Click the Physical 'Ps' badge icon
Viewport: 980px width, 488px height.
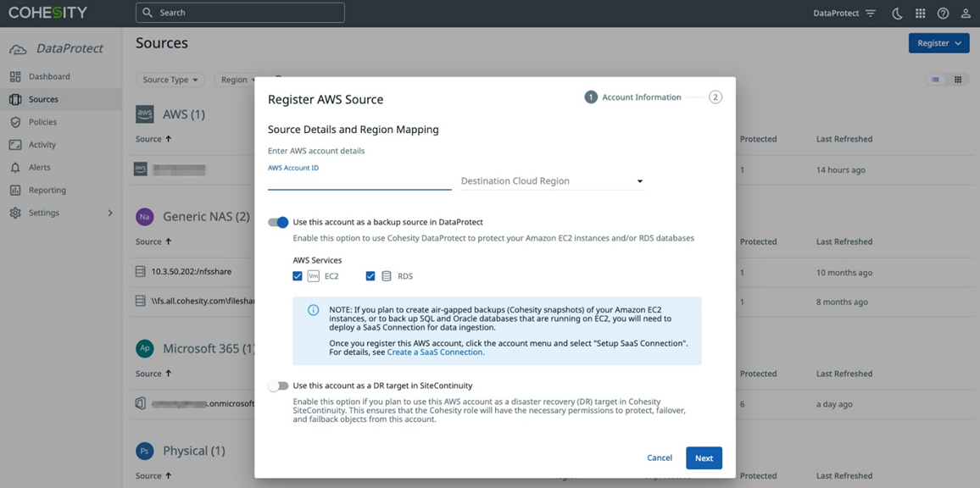[x=144, y=451]
